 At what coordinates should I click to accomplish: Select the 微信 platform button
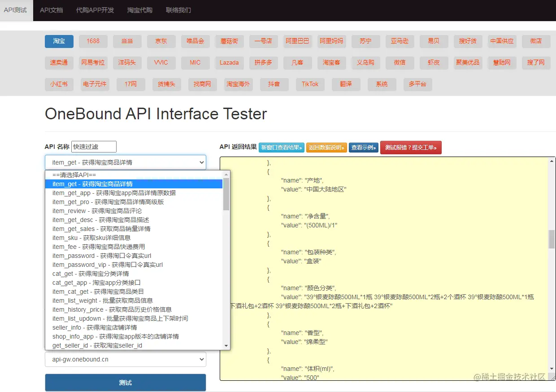[x=400, y=63]
